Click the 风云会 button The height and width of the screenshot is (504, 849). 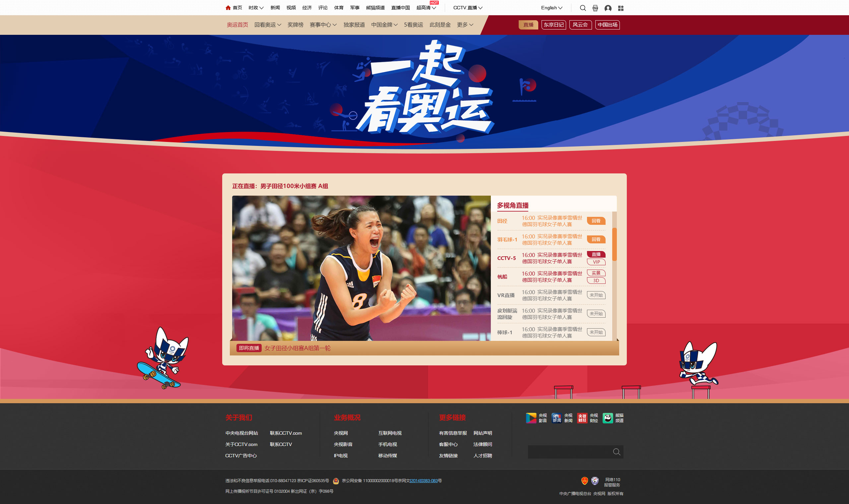[580, 25]
